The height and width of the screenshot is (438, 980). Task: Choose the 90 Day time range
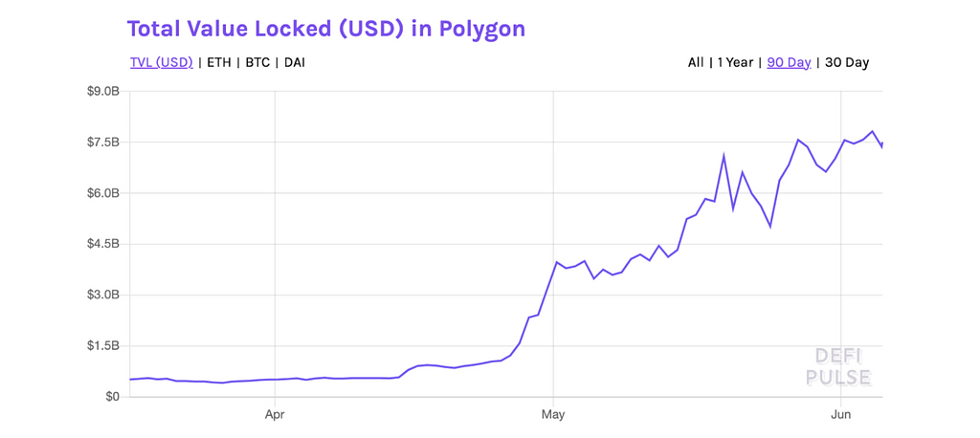pyautogui.click(x=789, y=63)
